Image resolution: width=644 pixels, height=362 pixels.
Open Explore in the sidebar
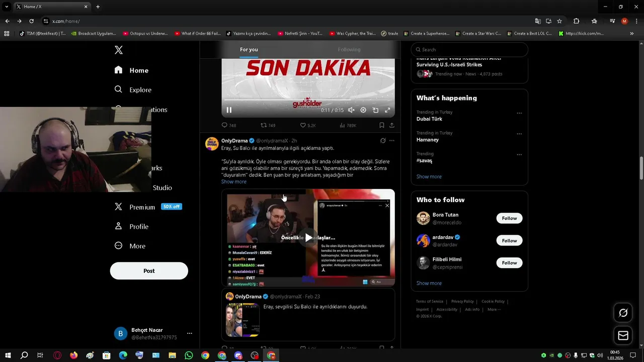pyautogui.click(x=133, y=89)
